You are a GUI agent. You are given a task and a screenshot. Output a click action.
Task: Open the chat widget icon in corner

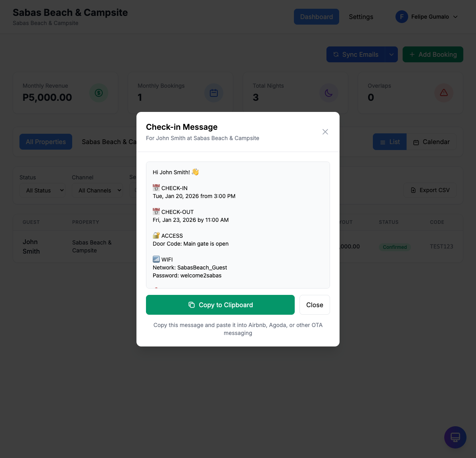[x=455, y=437]
